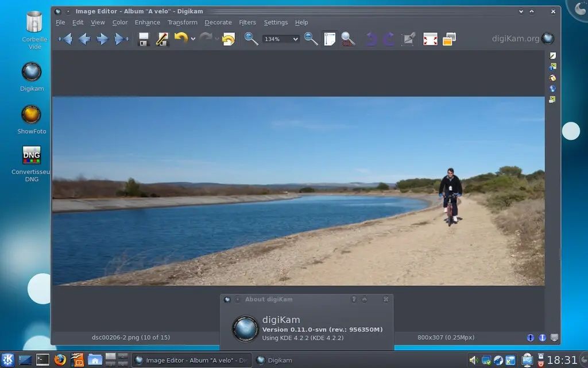Screen dimensions: 588x368
Task: Switch to Digikam window in taskbar
Action: 274,361
